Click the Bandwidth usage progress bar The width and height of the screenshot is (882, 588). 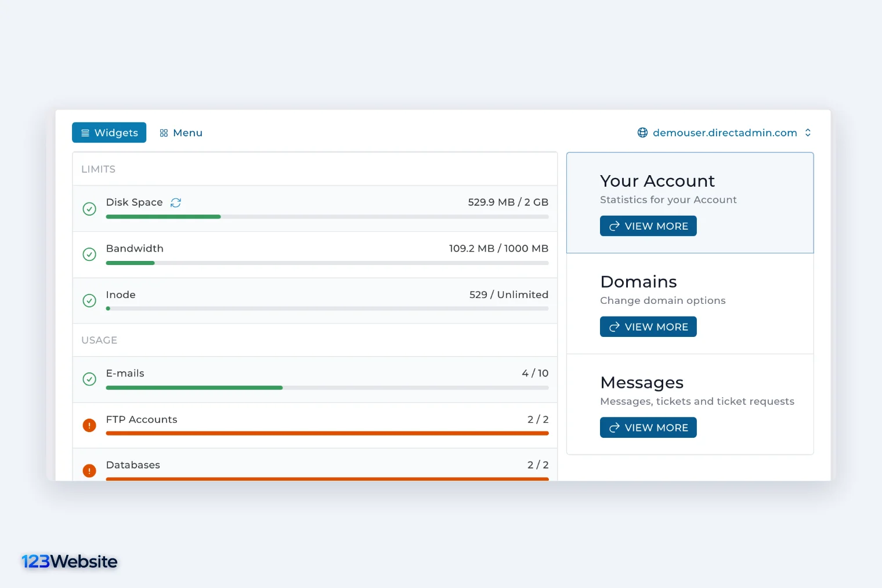[x=327, y=263]
